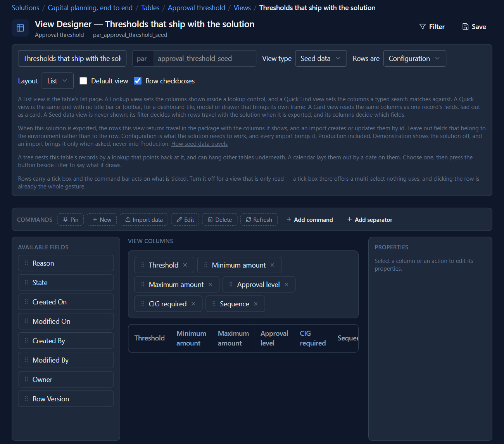This screenshot has height=444, width=504.
Task: Click the drag handle of the Owner field
Action: (26, 379)
